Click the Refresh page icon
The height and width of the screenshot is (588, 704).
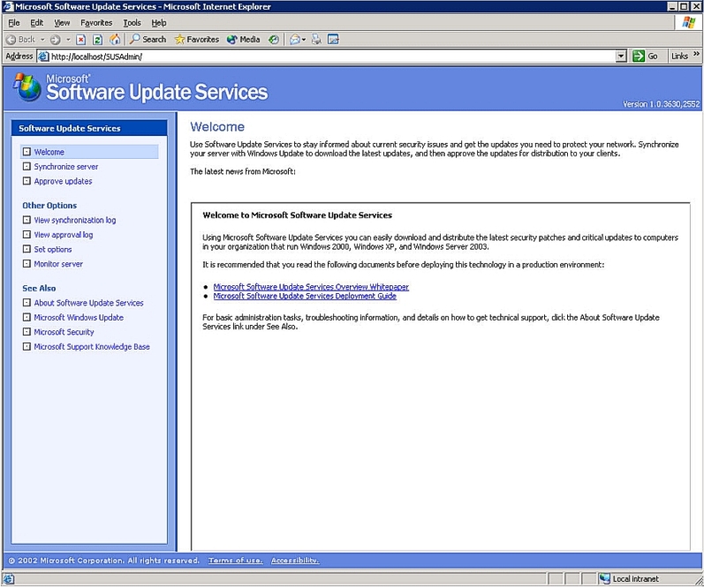tap(97, 40)
